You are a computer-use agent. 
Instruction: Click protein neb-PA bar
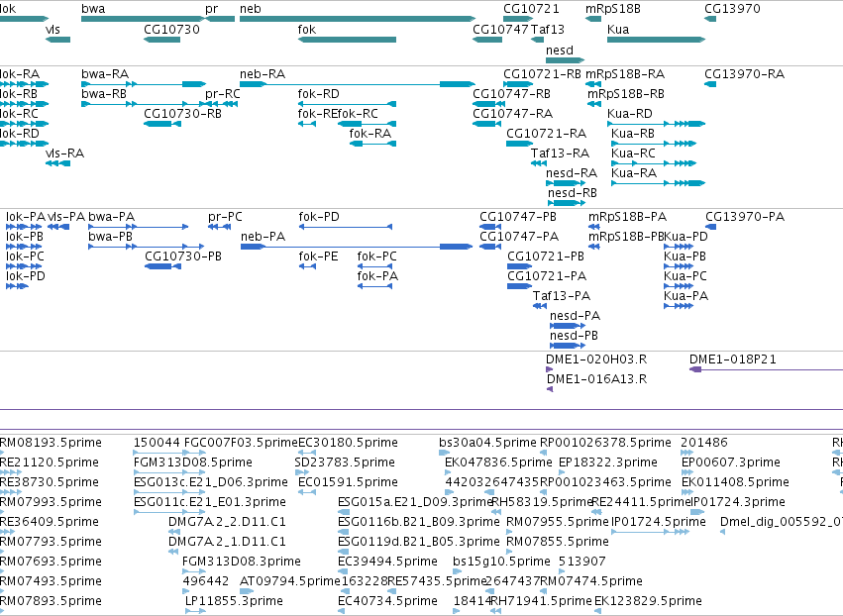coord(357,247)
